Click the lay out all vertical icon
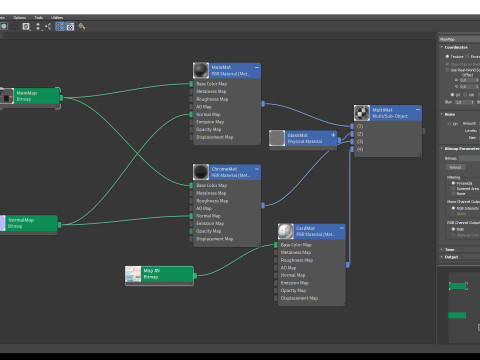 [x=38, y=26]
